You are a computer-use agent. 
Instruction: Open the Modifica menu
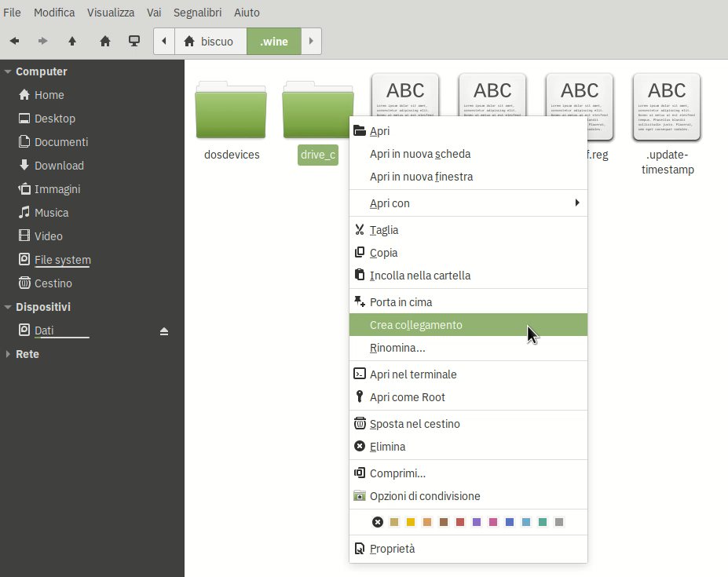pos(54,13)
